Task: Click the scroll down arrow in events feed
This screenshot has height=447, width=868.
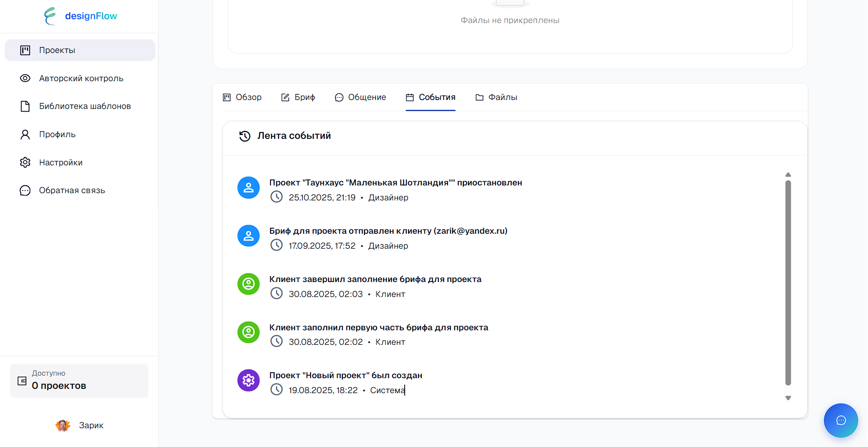Action: pyautogui.click(x=788, y=398)
